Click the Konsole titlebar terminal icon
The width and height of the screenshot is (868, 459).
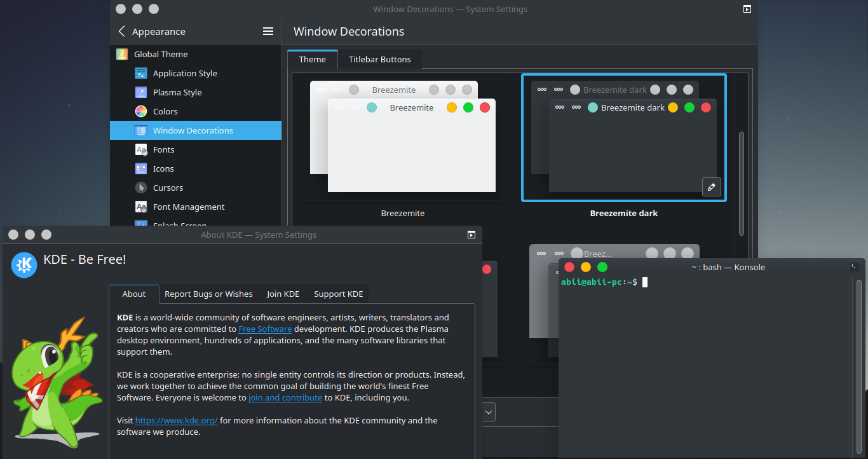[855, 267]
